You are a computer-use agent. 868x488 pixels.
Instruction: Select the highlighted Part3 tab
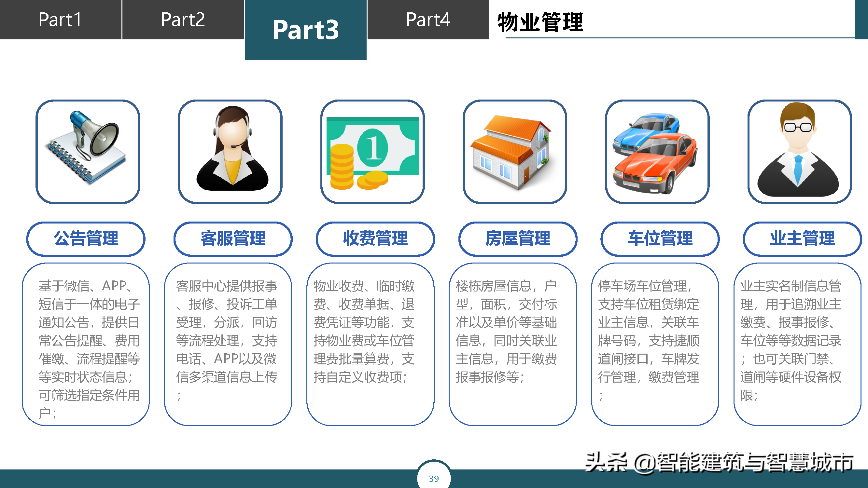(306, 30)
